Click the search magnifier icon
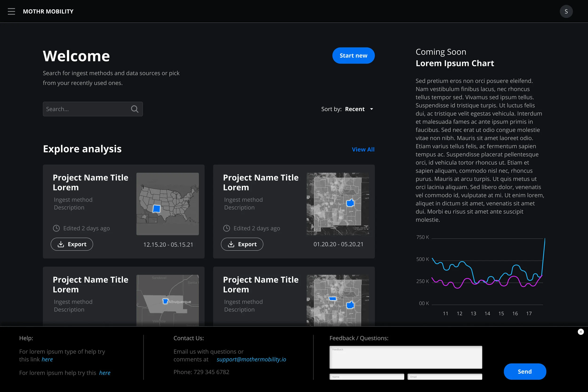This screenshot has height=392, width=588. pyautogui.click(x=135, y=109)
